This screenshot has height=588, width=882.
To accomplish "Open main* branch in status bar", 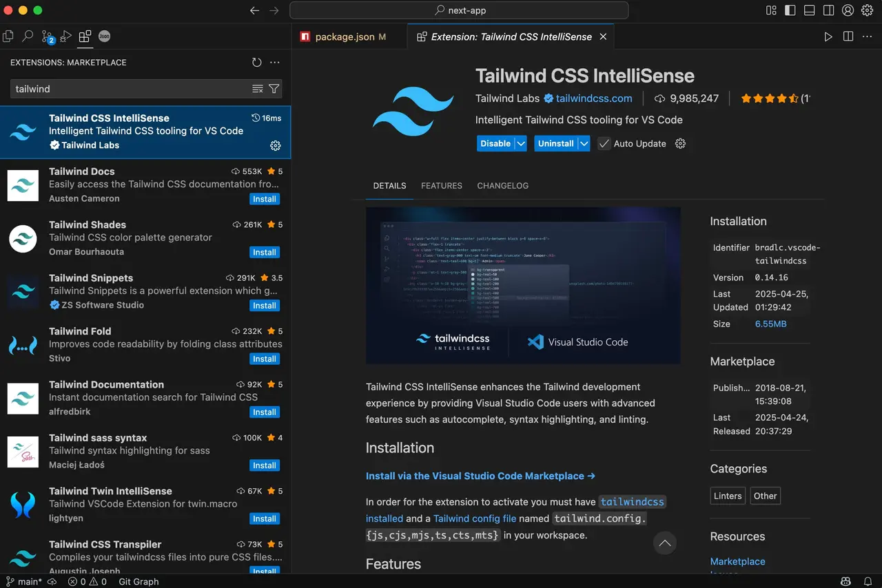I will [24, 582].
